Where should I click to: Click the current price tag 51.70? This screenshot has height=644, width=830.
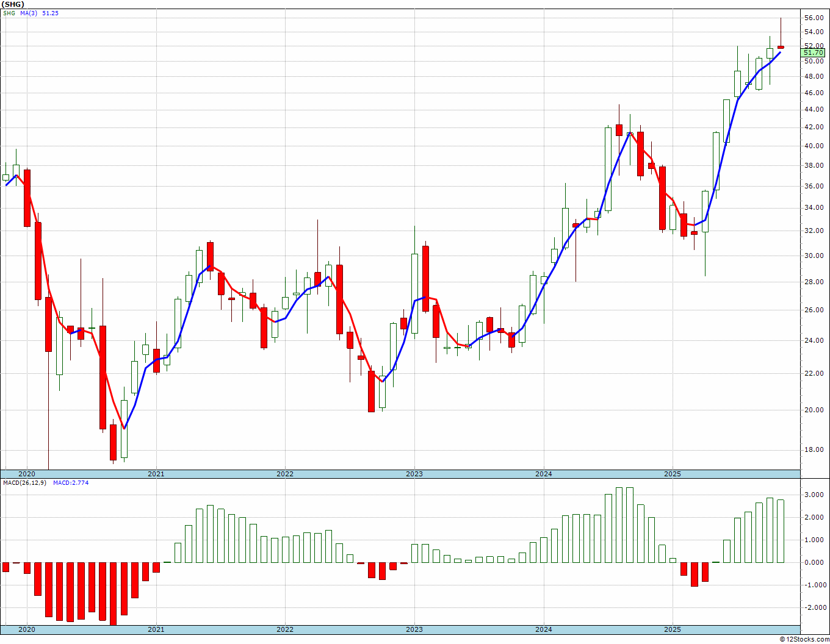tap(813, 53)
